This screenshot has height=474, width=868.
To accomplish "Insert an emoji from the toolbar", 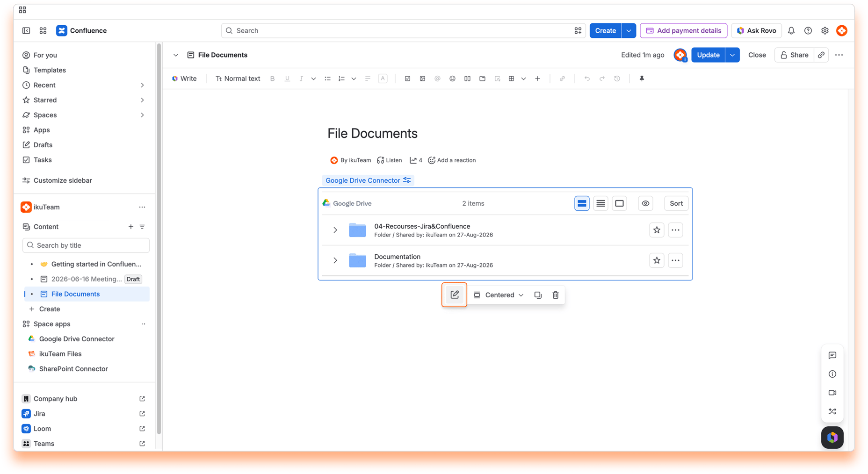I will pos(452,79).
